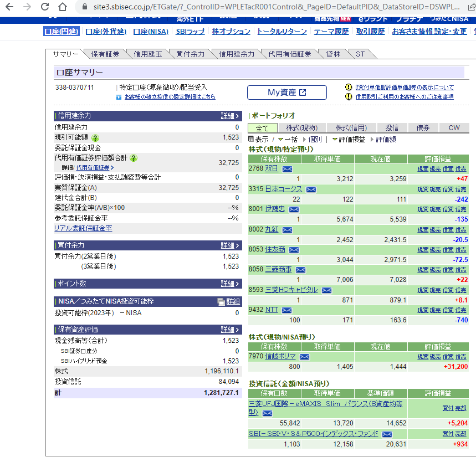The height and width of the screenshot is (457, 476).
Task: Click the テーマ履歴 menu link
Action: tap(331, 32)
